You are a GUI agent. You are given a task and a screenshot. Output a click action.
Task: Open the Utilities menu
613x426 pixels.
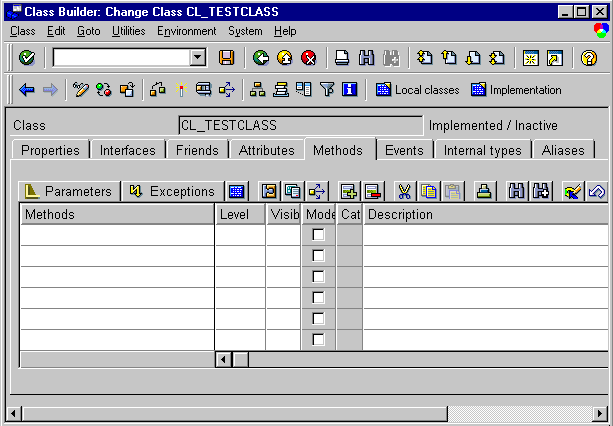click(x=128, y=31)
